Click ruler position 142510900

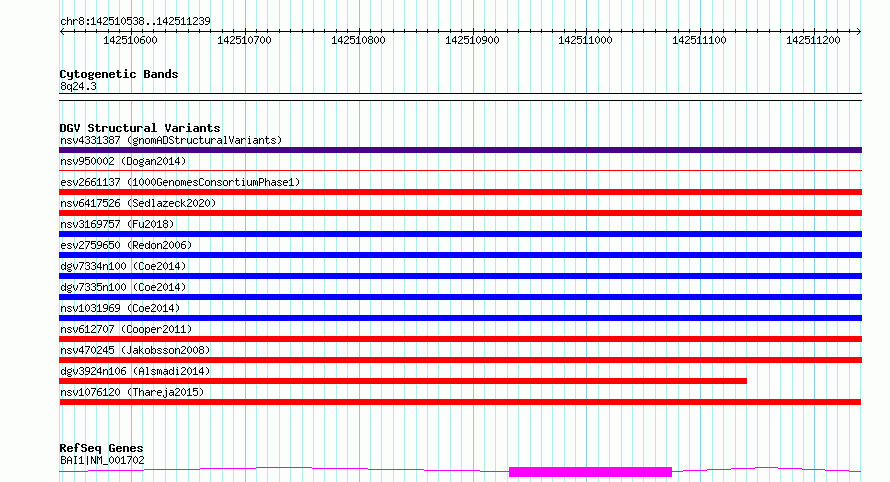click(x=472, y=40)
